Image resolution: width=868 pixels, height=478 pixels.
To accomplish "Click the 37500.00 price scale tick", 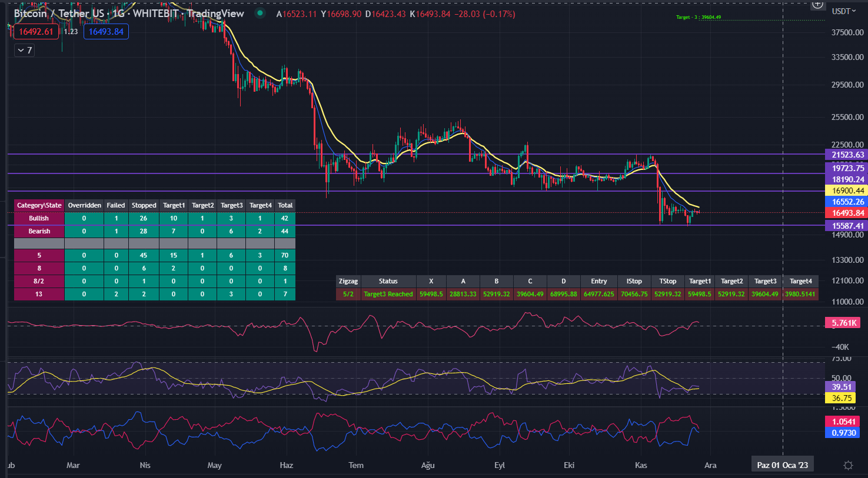I will point(847,32).
